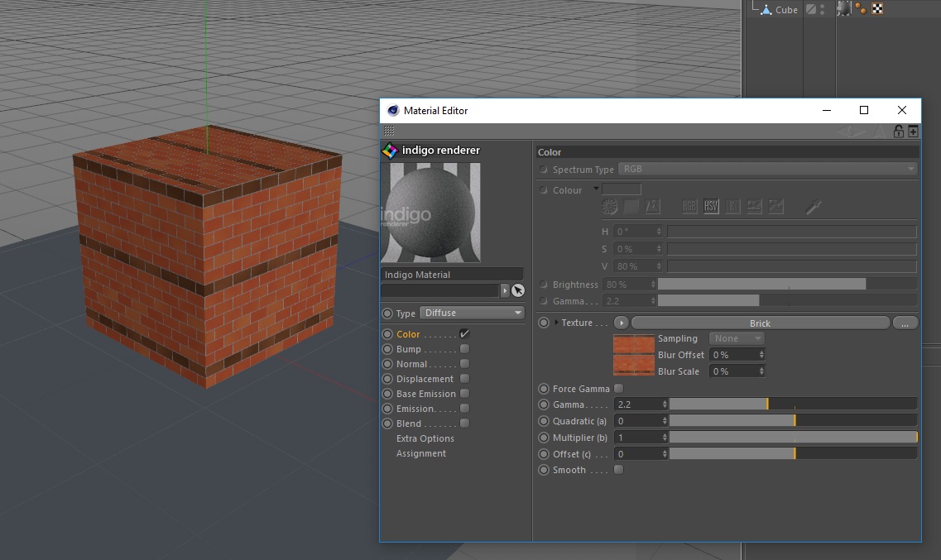Screen dimensions: 941x560
Task: Click the color wheel icon
Action: point(610,207)
